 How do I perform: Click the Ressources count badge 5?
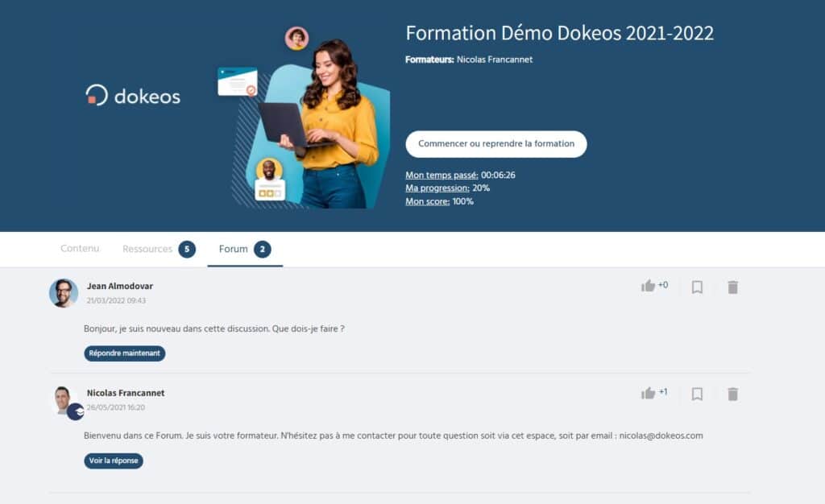coord(187,249)
